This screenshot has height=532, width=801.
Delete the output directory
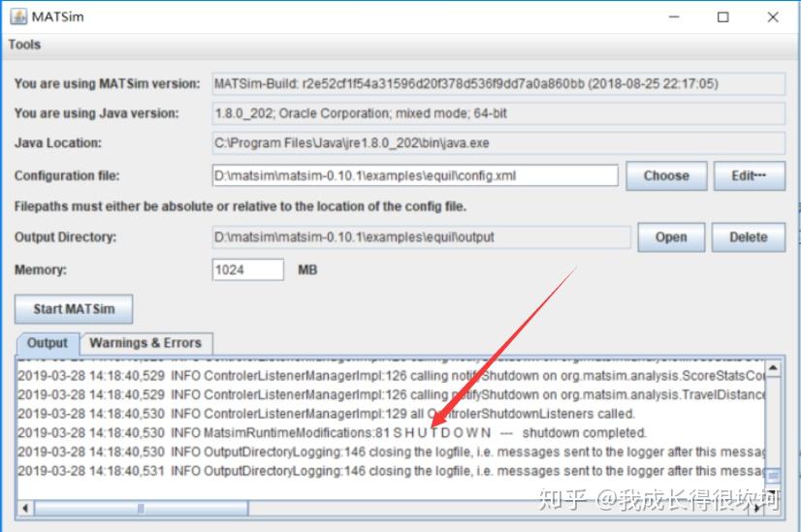pos(749,236)
